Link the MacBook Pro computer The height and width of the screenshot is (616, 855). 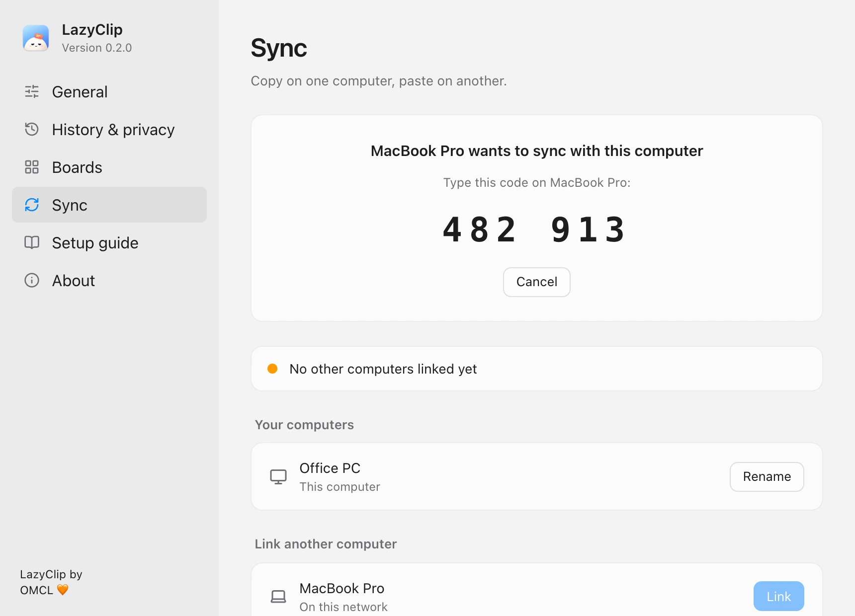tap(779, 596)
